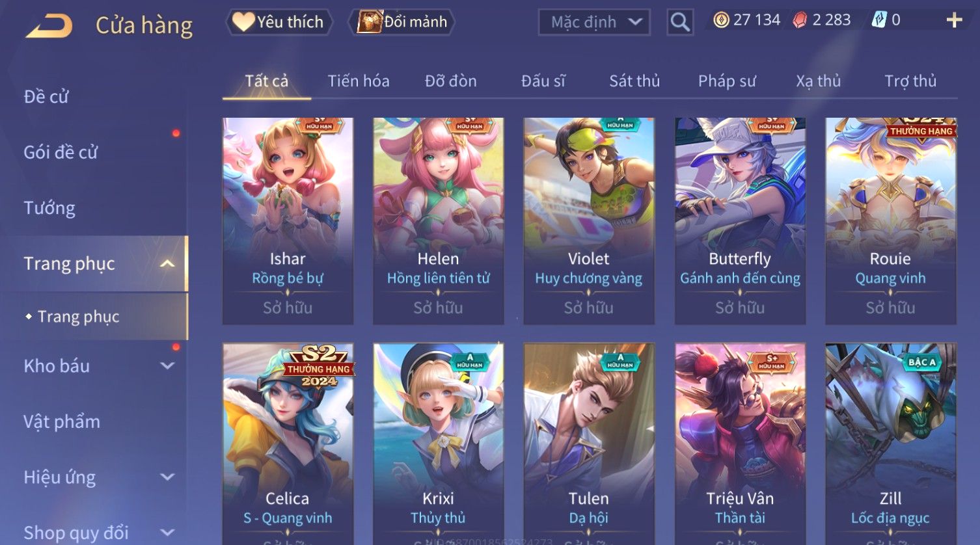This screenshot has height=545, width=980.
Task: Open Gói đề cử in the sidebar
Action: point(61,152)
